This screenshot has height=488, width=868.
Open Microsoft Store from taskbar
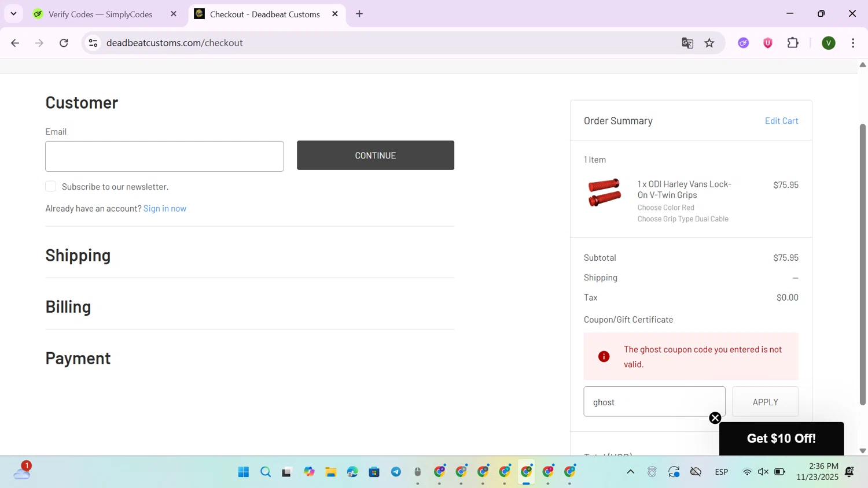tap(374, 472)
